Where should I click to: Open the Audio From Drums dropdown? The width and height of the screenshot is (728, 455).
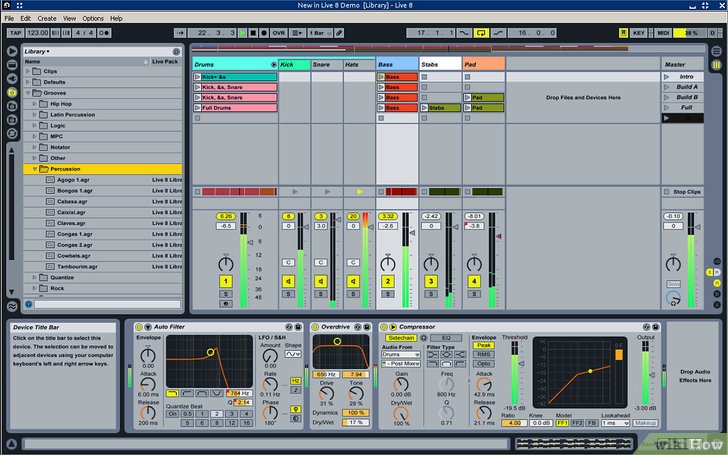401,355
